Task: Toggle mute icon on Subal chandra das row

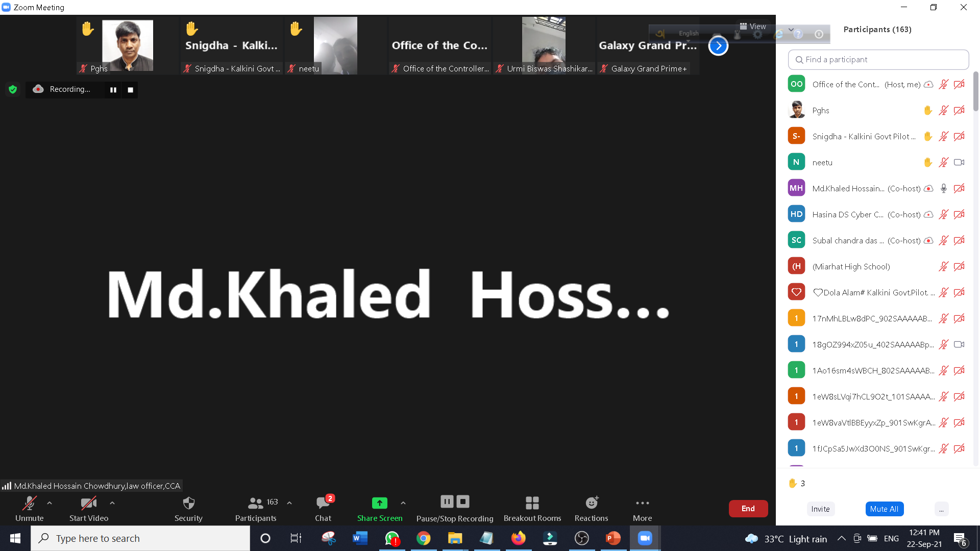Action: pyautogui.click(x=943, y=240)
